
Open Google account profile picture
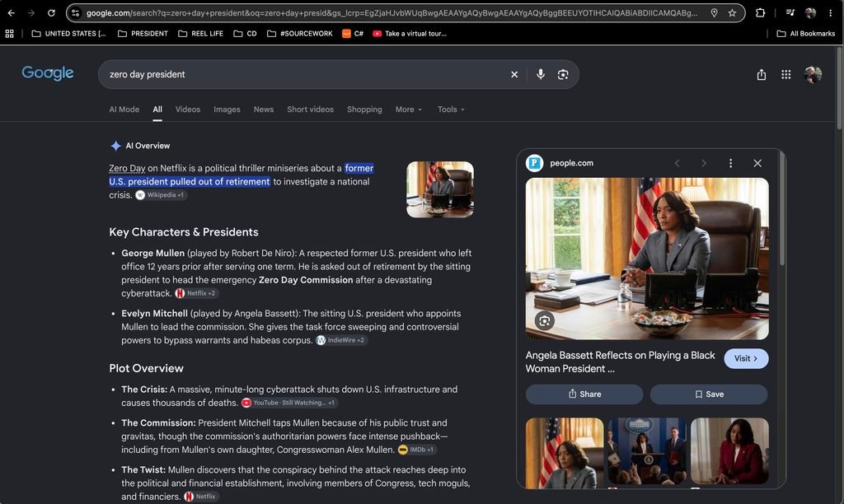click(813, 74)
